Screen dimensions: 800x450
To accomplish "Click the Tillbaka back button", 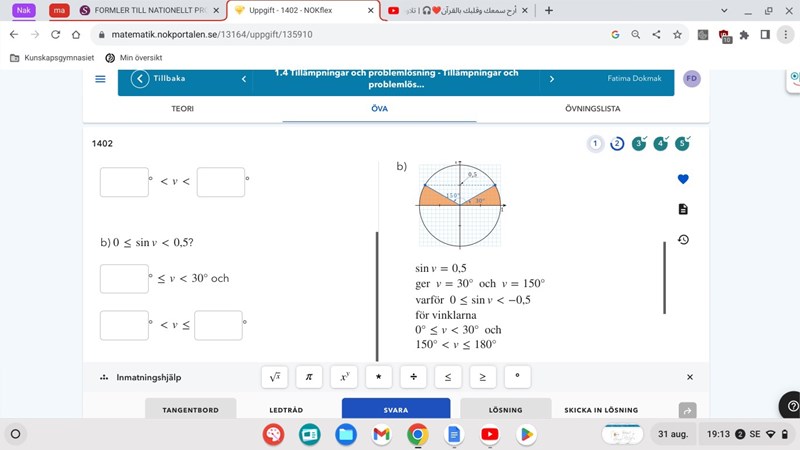I will tap(160, 79).
